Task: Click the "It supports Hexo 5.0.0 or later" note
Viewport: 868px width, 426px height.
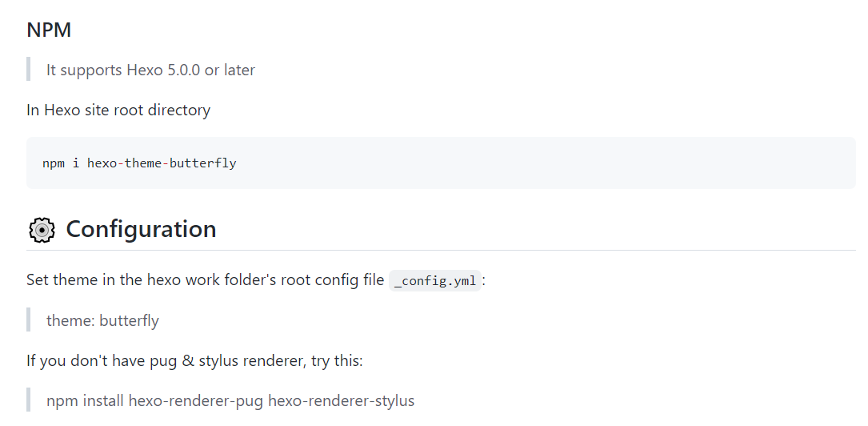Action: (150, 70)
